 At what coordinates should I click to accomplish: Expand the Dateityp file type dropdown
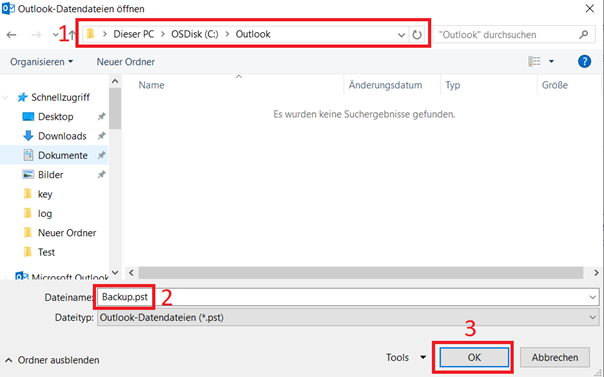point(592,317)
